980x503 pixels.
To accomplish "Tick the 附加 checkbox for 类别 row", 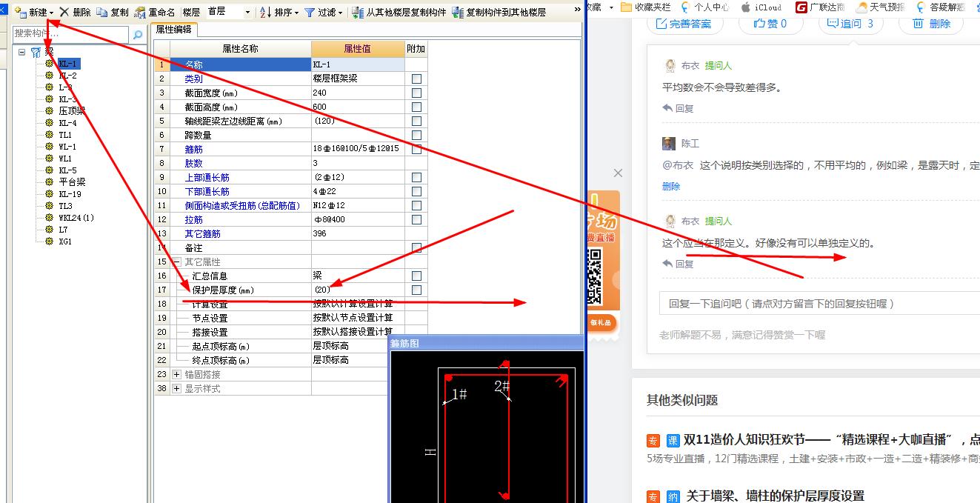I will [416, 79].
